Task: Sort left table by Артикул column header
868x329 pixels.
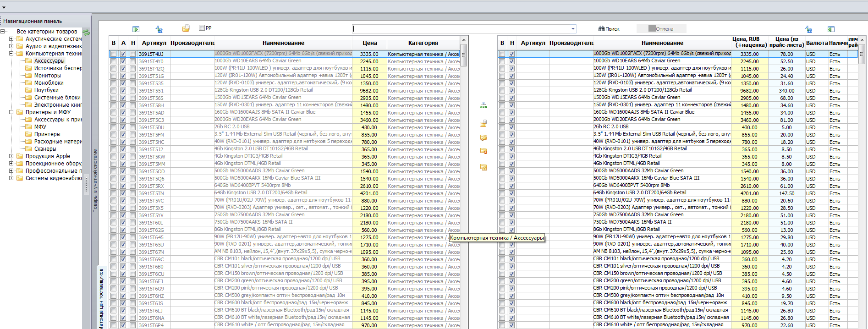Action: [x=154, y=43]
